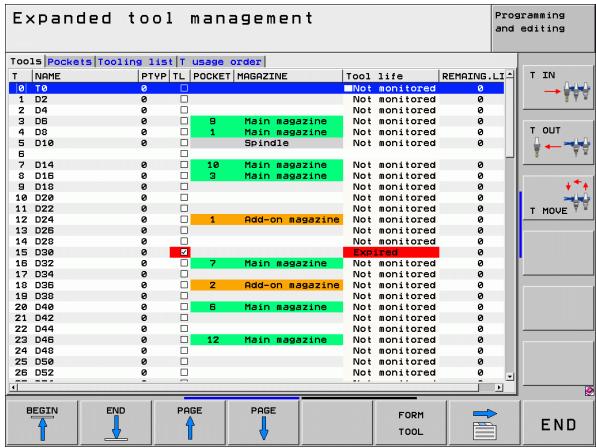Open FORM TOOL view
Screen dimensions: 596x448
point(411,422)
